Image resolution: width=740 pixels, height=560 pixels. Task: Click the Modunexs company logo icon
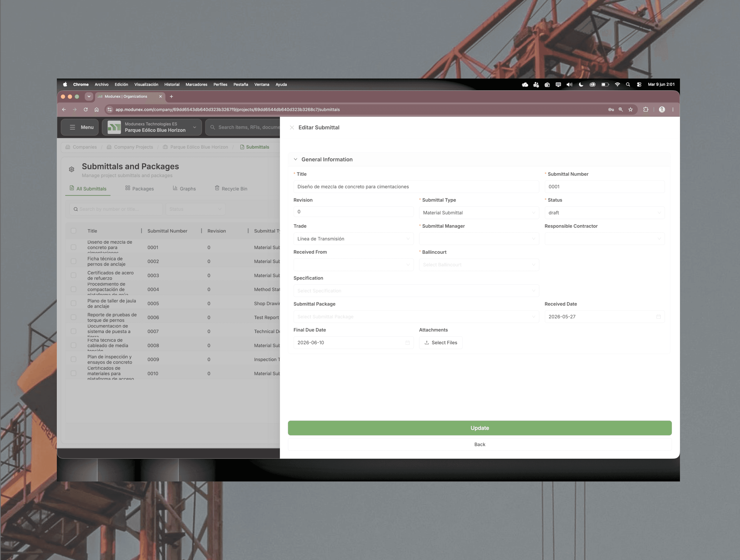point(114,127)
